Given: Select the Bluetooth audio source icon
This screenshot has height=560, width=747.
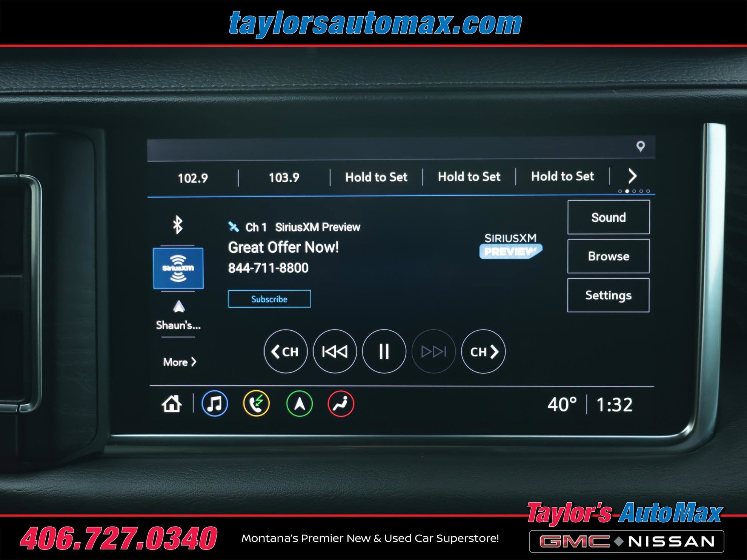Looking at the screenshot, I should point(178,225).
